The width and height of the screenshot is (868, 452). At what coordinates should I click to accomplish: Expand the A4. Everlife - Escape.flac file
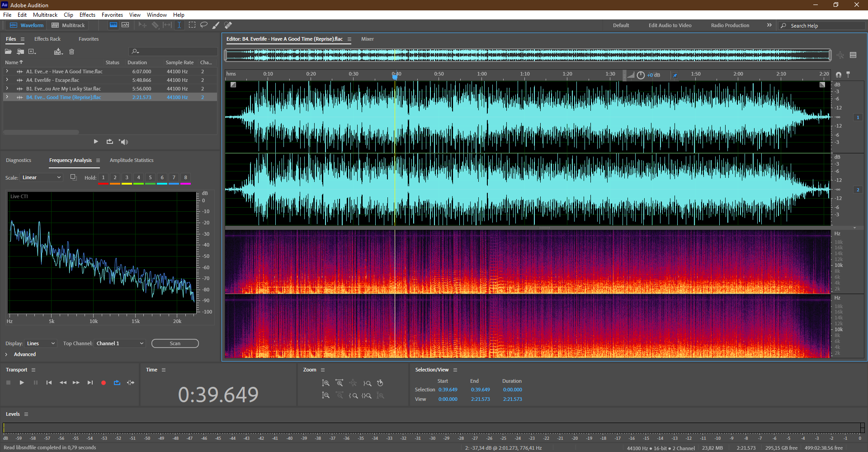7,80
